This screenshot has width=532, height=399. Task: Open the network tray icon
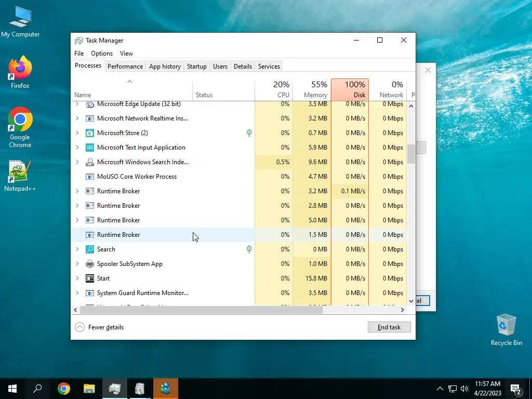tap(453, 389)
